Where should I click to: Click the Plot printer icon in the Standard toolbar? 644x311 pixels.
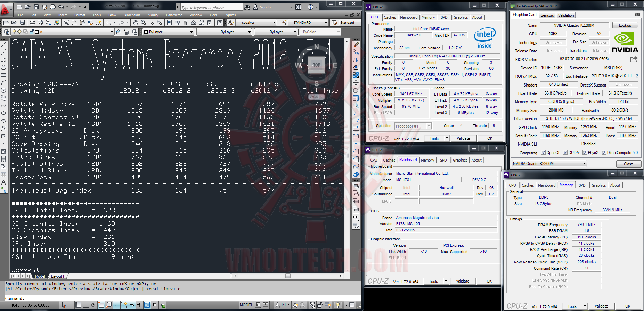click(32, 23)
